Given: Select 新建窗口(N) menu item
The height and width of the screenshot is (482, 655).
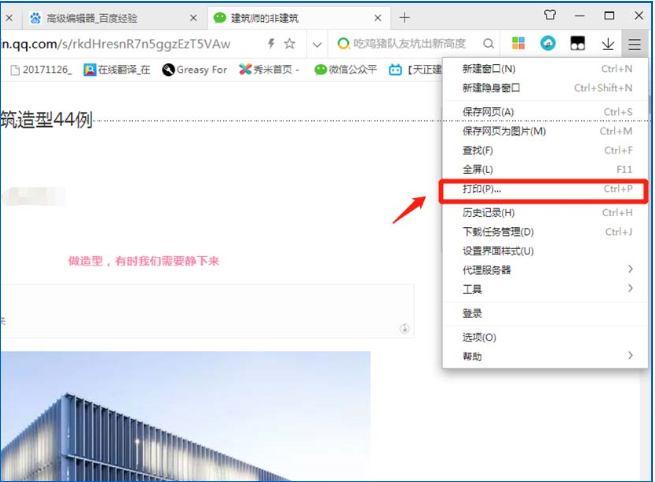Looking at the screenshot, I should pyautogui.click(x=546, y=69).
